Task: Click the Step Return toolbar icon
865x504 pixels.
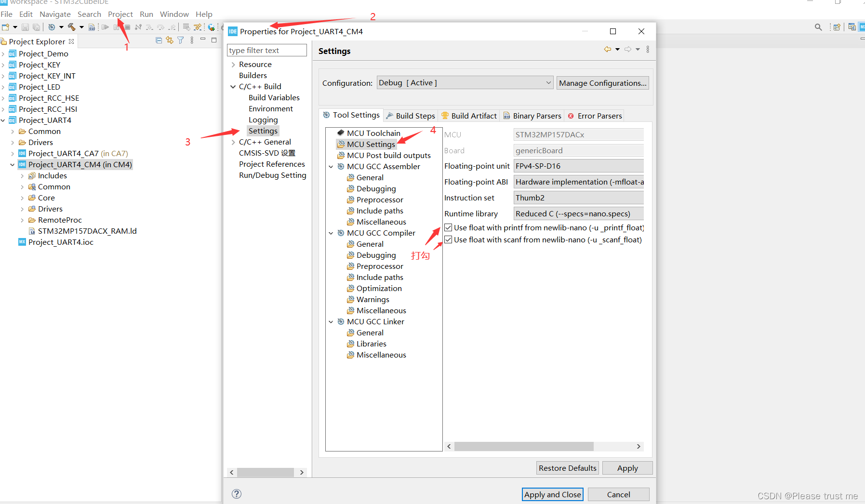Action: tap(172, 27)
